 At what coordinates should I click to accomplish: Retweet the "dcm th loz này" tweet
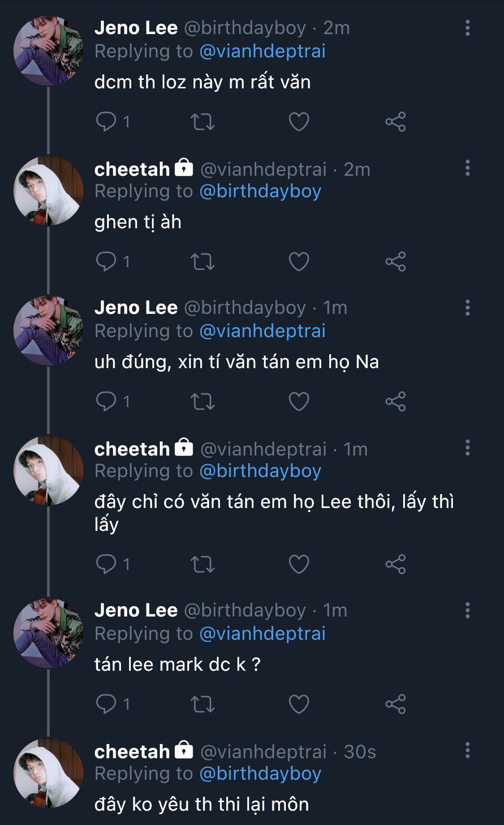pyautogui.click(x=202, y=122)
